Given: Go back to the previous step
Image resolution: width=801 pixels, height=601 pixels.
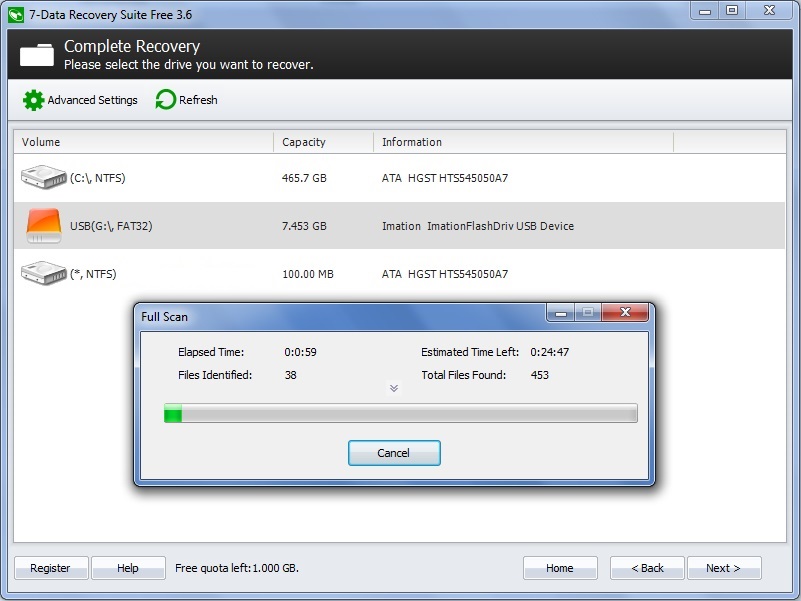Looking at the screenshot, I should click(646, 567).
